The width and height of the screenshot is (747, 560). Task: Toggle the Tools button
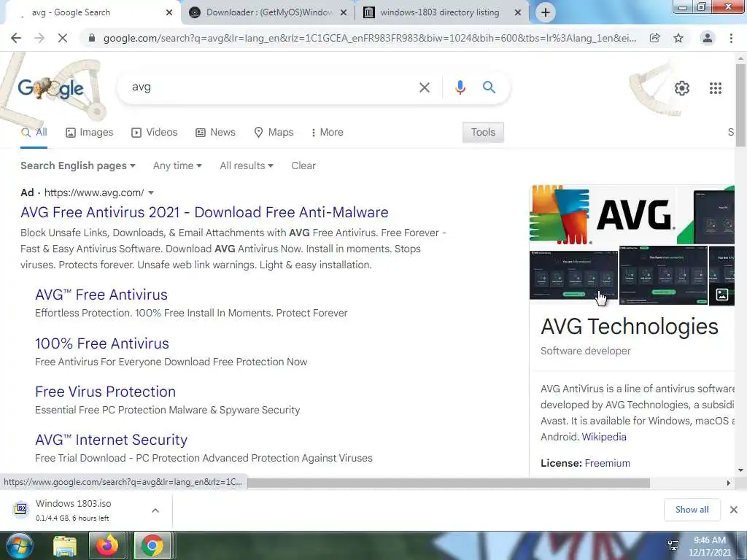(483, 133)
